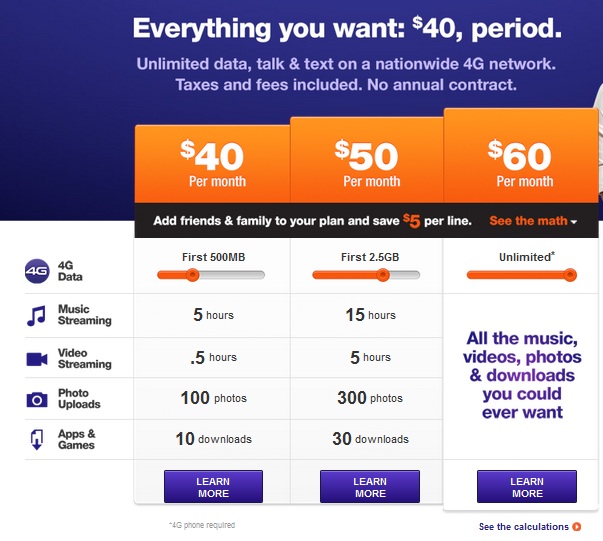The image size is (603, 541).
Task: Click the First 500MB data slider handle
Action: (x=192, y=275)
